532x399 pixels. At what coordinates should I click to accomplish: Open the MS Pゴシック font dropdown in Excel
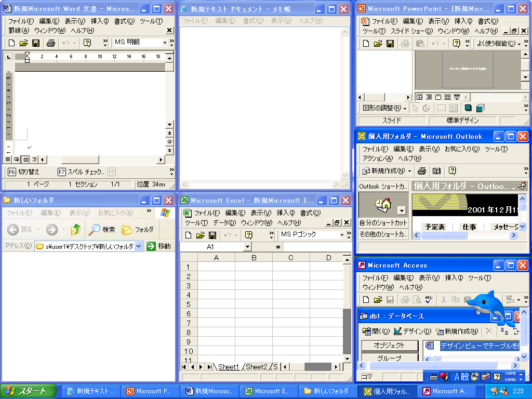342,235
